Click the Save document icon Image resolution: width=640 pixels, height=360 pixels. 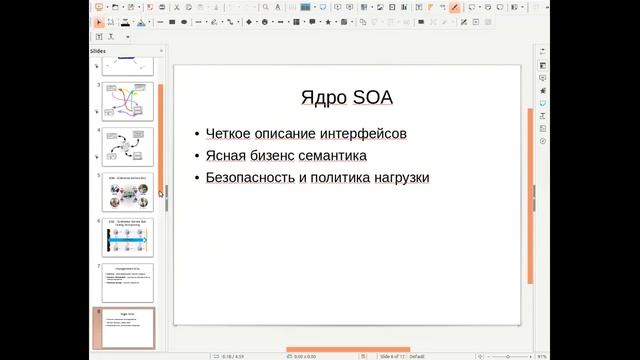click(x=131, y=7)
